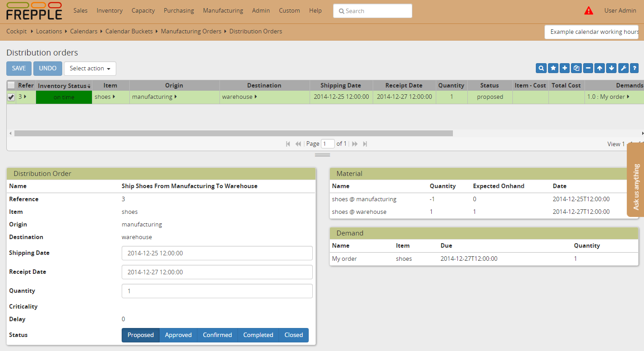Click the copy records icon
Screen dimensions: 644x351
click(x=576, y=68)
